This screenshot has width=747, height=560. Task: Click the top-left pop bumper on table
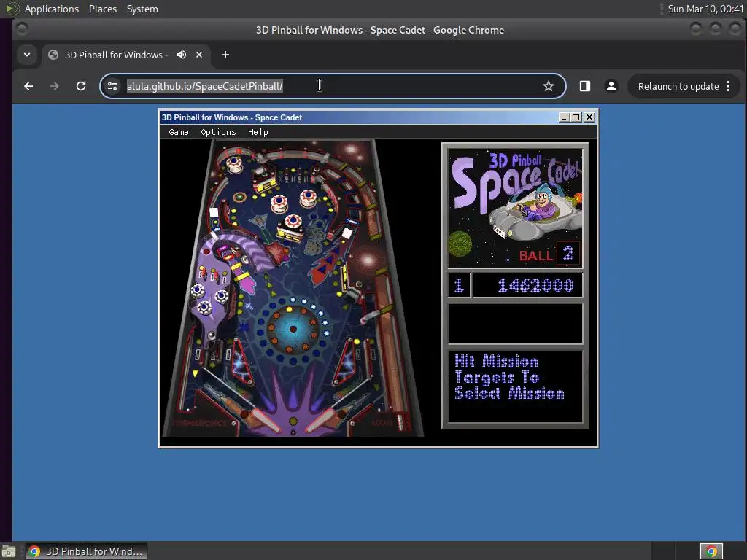click(x=234, y=163)
